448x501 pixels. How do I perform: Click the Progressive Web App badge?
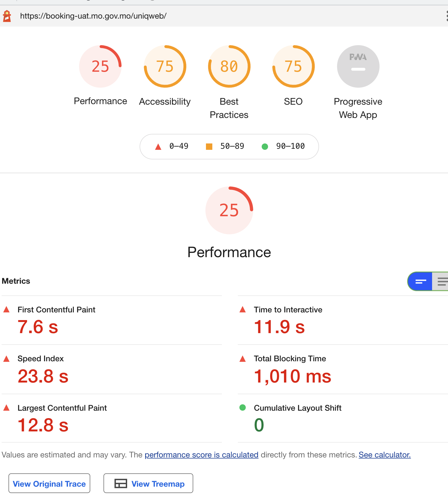(x=358, y=66)
